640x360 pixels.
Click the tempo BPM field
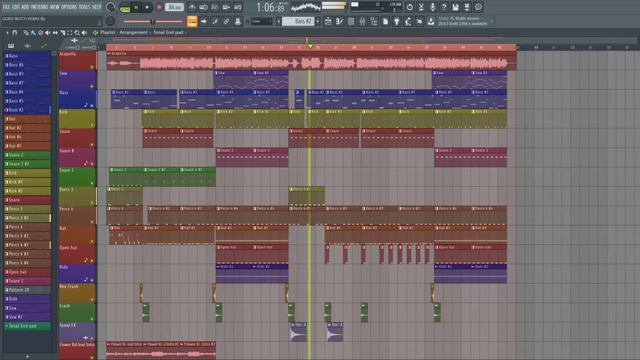[174, 7]
